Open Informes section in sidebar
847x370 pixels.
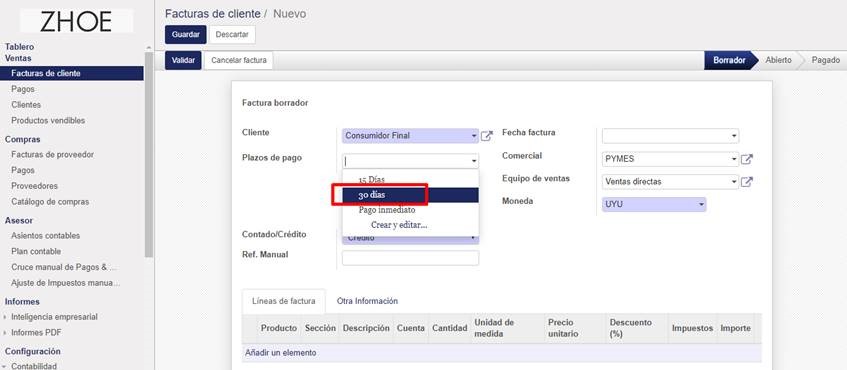tap(22, 301)
